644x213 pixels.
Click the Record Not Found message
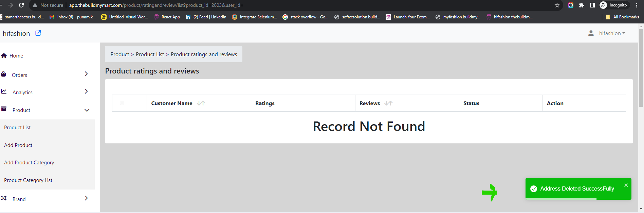(369, 126)
